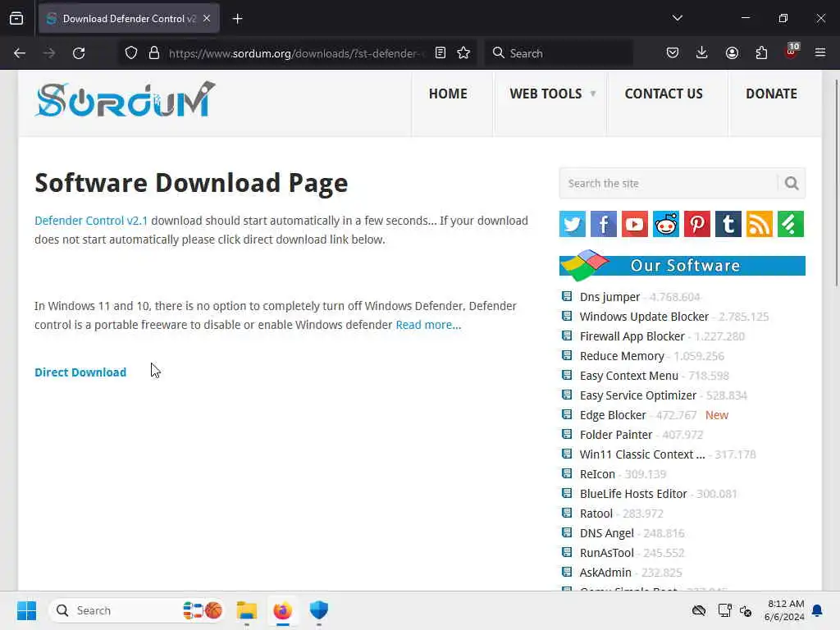
Task: Open Sordum YouTube channel icon
Action: point(635,224)
